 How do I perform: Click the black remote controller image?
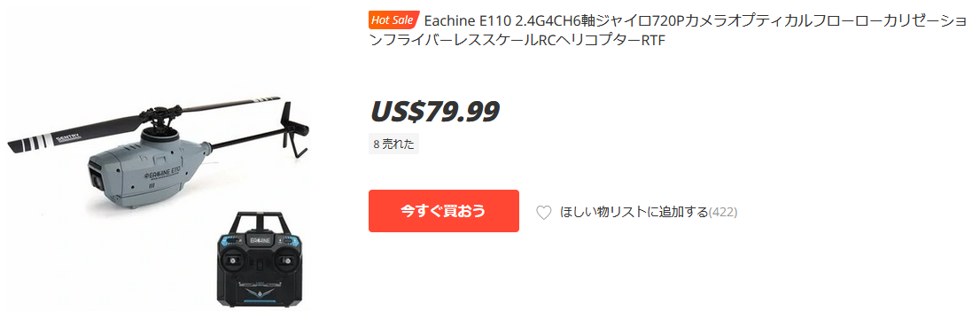[x=260, y=259]
